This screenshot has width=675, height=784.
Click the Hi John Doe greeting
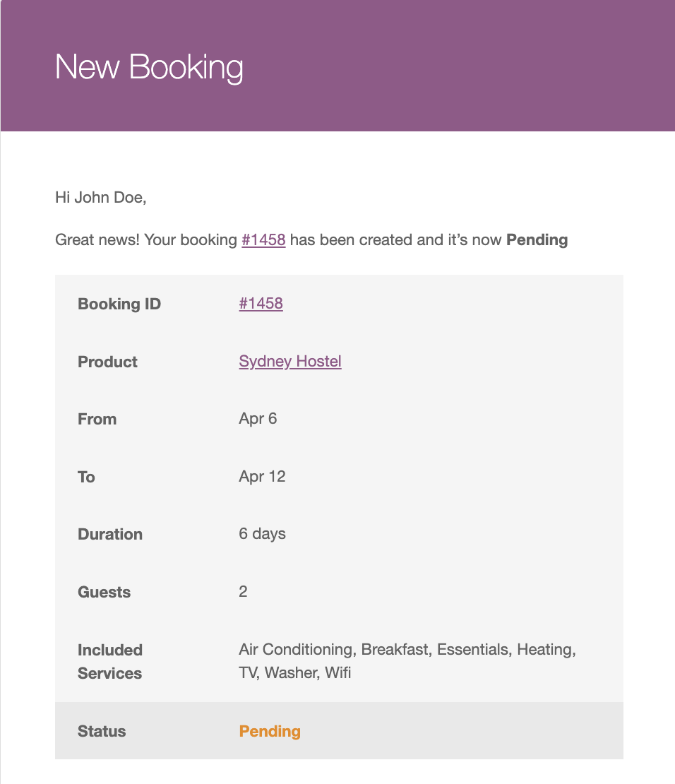pyautogui.click(x=100, y=198)
